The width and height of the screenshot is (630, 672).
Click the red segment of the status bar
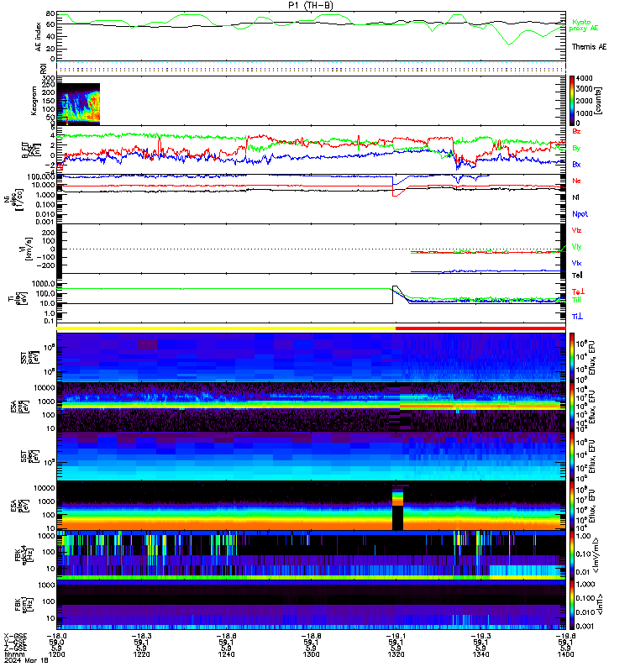(480, 328)
